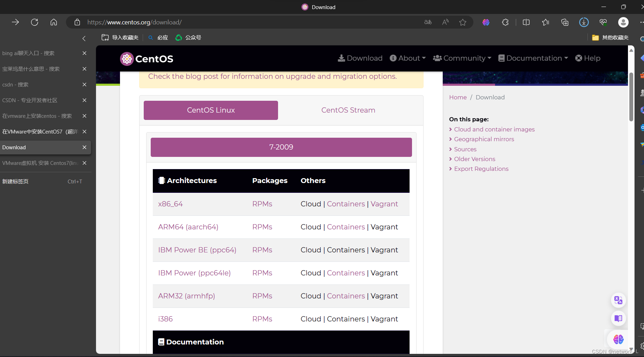Close the 'bing ai聊天入口' tab
The width and height of the screenshot is (644, 357).
(84, 53)
